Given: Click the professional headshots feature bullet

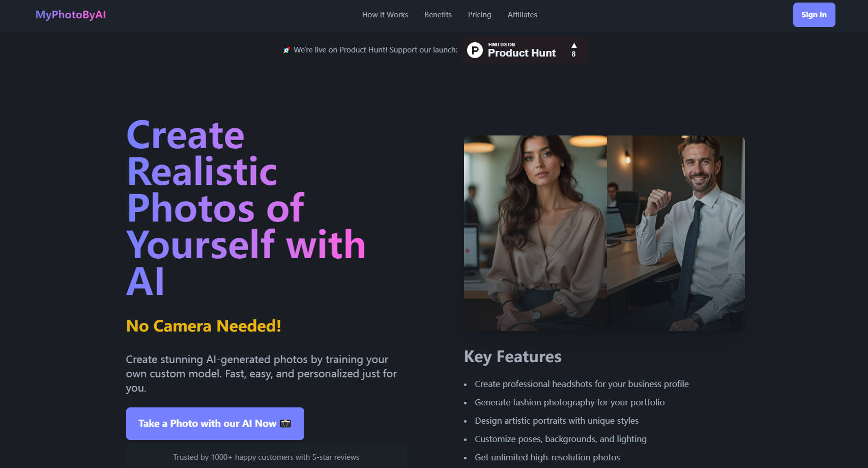Looking at the screenshot, I should pos(582,384).
